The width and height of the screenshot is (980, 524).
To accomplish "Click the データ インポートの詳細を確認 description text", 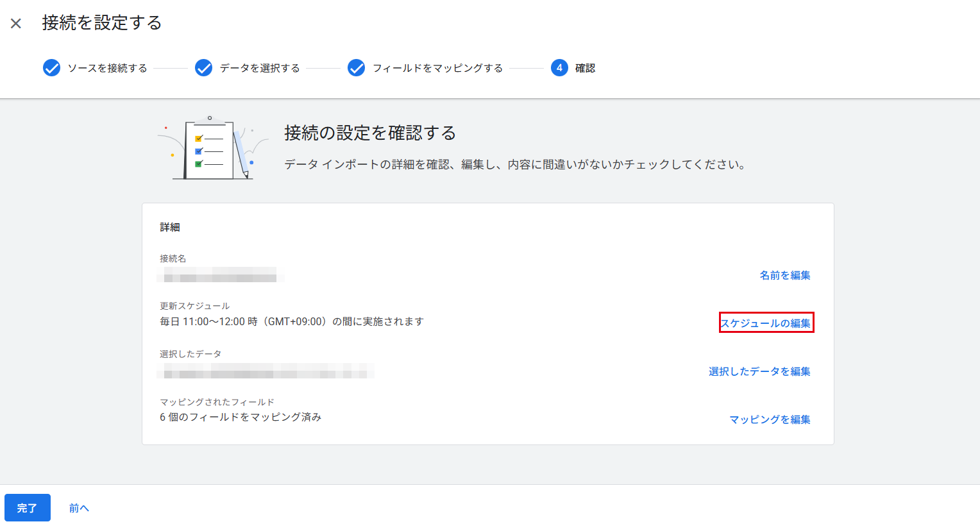I will (x=515, y=165).
